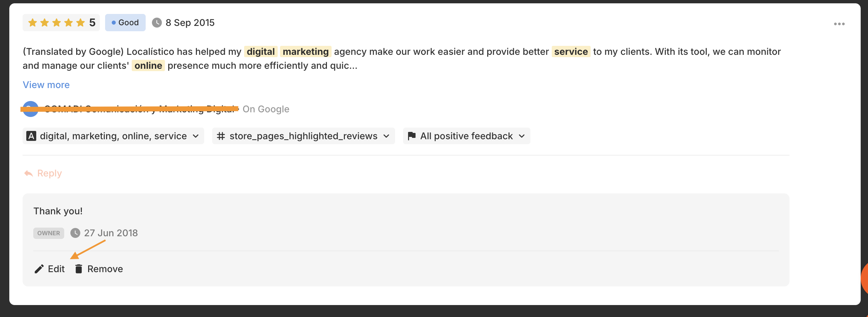Click the Reply arrow icon
Viewport: 868px width, 317px height.
point(29,173)
